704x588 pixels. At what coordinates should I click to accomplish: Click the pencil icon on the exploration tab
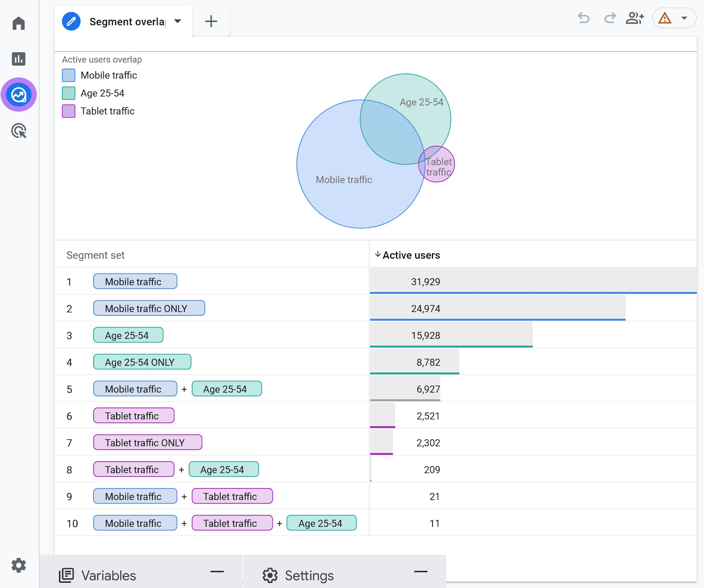coord(71,21)
